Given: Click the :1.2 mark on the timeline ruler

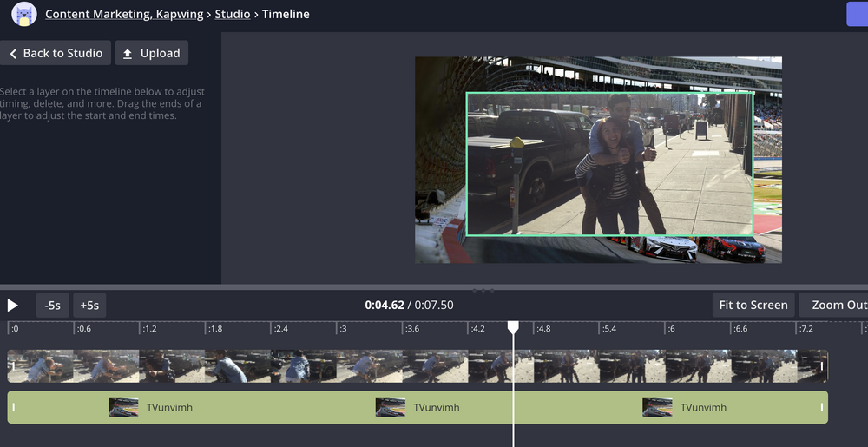Looking at the screenshot, I should click(149, 329).
